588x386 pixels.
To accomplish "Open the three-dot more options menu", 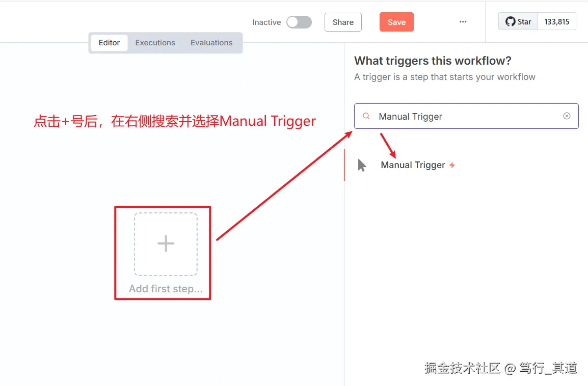I will [x=463, y=21].
